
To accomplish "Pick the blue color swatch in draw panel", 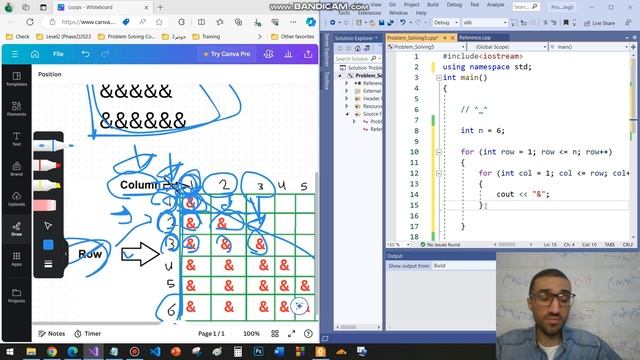I will coord(48,244).
